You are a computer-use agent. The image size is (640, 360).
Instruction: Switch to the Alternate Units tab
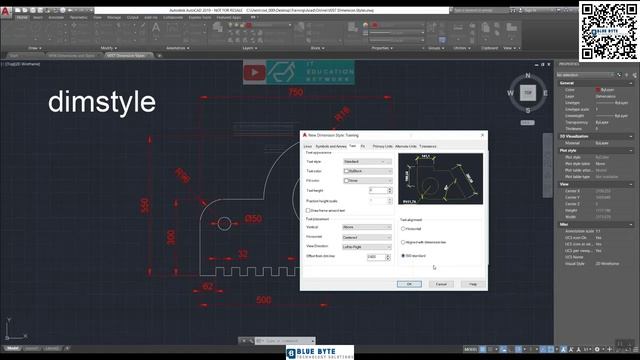tap(406, 146)
